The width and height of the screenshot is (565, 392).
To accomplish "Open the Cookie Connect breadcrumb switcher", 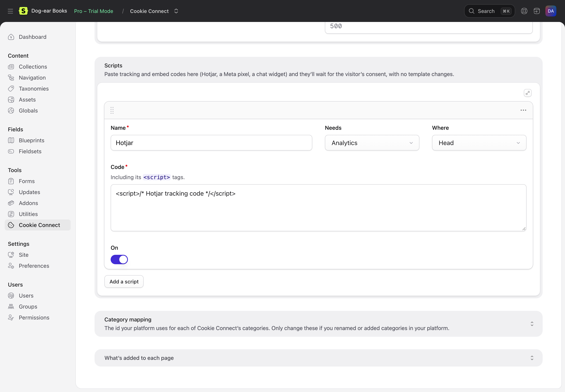I will pos(176,11).
